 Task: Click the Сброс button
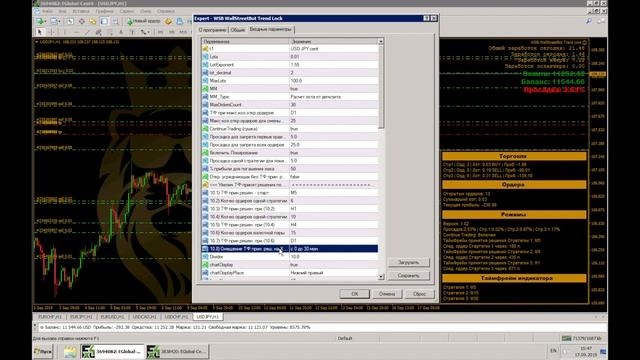[x=419, y=294]
